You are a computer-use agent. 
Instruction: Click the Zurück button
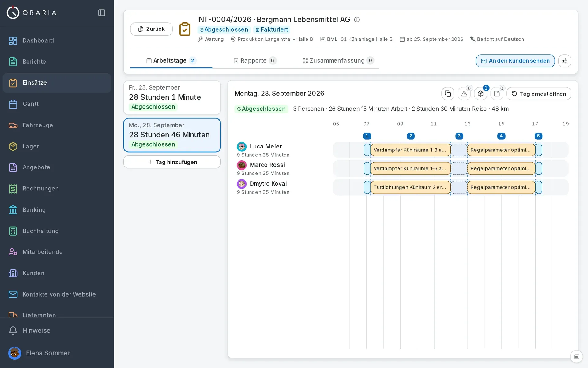(x=151, y=29)
